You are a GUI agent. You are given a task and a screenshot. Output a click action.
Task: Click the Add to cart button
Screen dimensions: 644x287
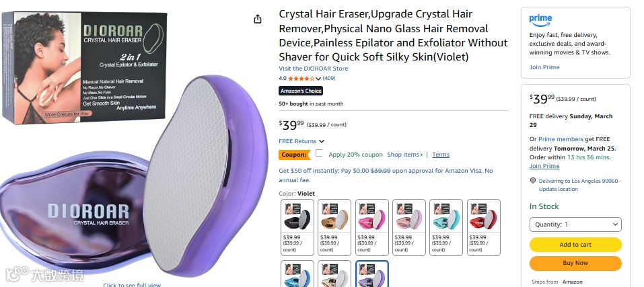[575, 245]
